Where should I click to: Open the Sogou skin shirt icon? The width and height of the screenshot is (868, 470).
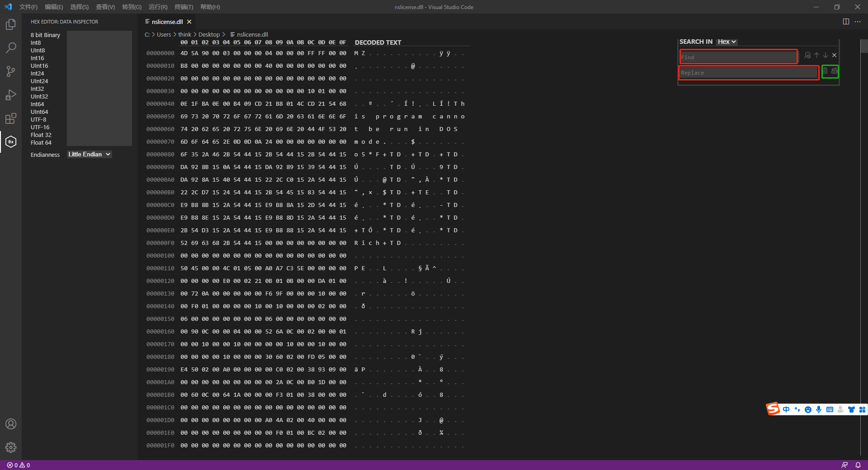(851, 409)
